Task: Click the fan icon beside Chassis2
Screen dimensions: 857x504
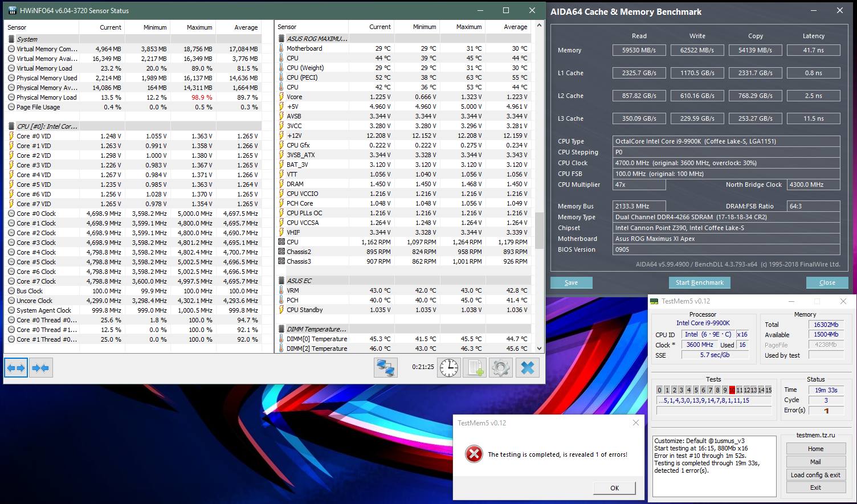Action: [281, 252]
